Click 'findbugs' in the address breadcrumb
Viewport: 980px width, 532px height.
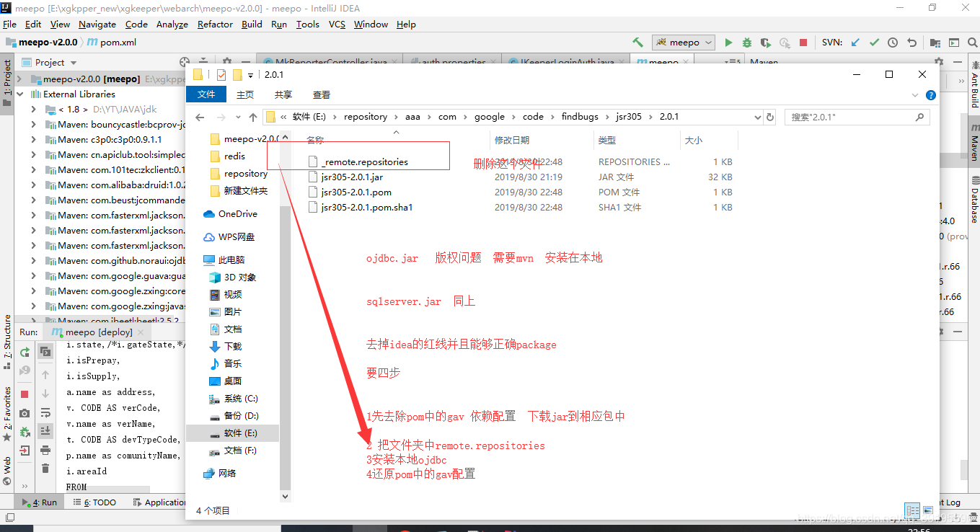coord(580,117)
